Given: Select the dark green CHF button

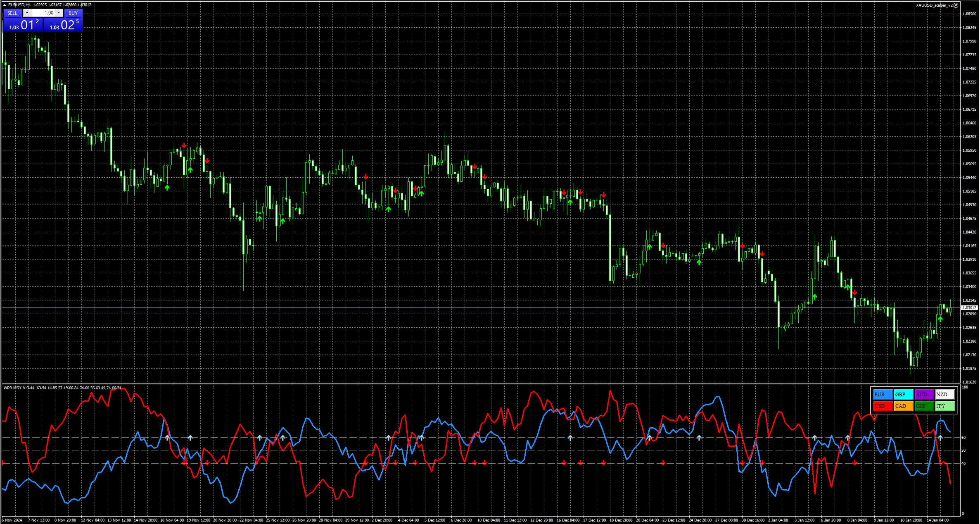Looking at the screenshot, I should (924, 406).
